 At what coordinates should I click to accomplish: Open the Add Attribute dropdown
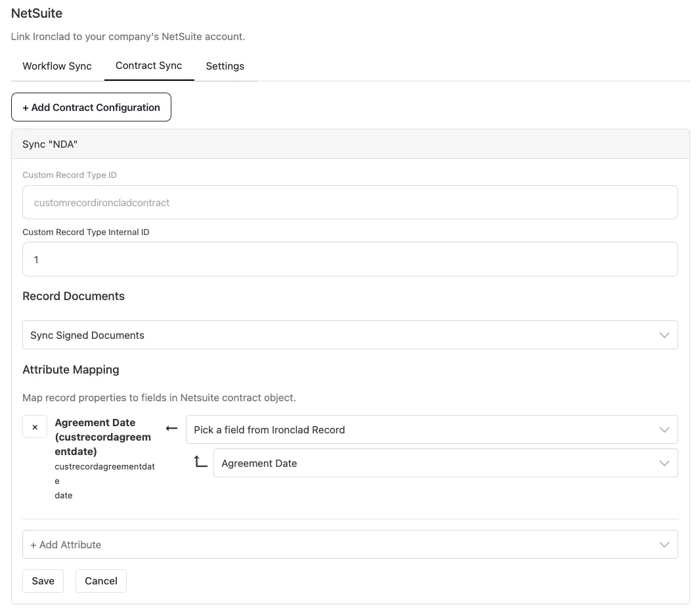[351, 544]
